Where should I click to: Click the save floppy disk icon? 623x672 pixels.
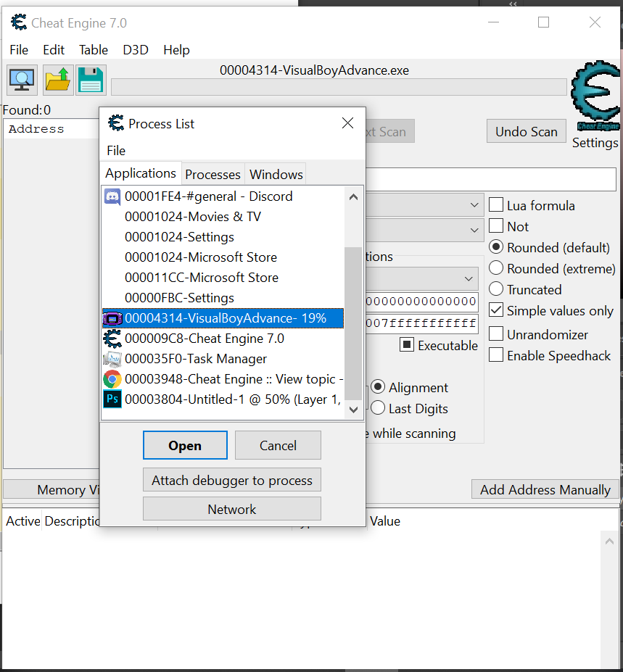(x=91, y=79)
